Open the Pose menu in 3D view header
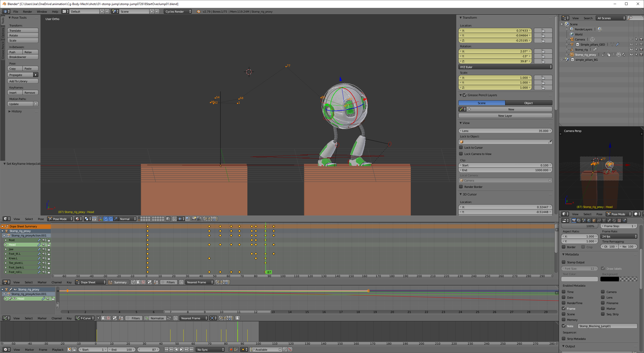The image size is (644, 353). point(41,219)
